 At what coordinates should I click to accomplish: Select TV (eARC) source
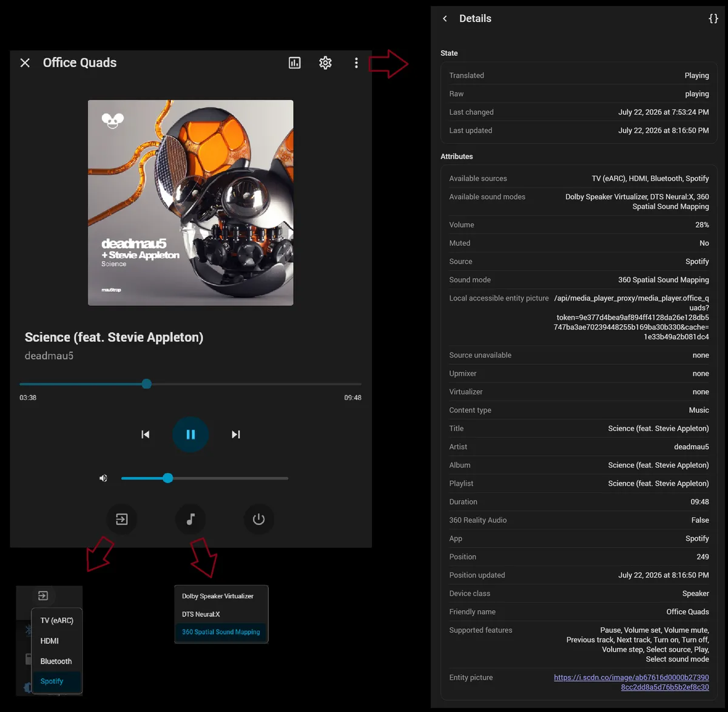[56, 620]
